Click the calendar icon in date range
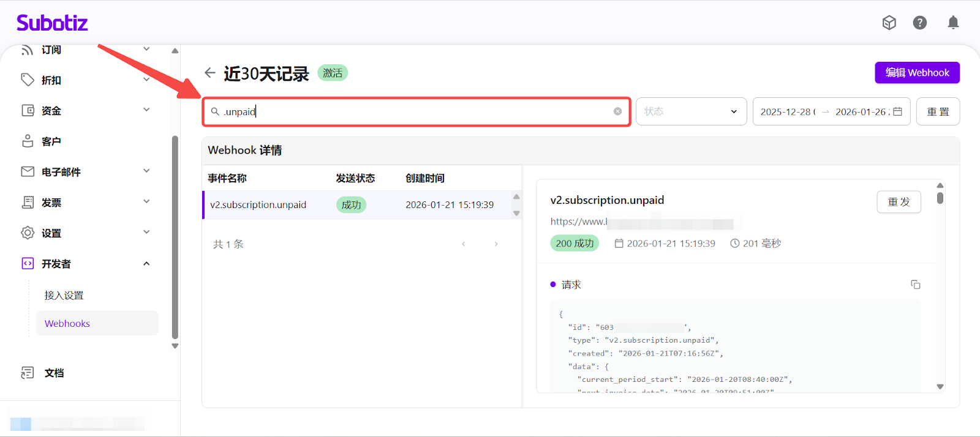The image size is (980, 437). coord(897,111)
